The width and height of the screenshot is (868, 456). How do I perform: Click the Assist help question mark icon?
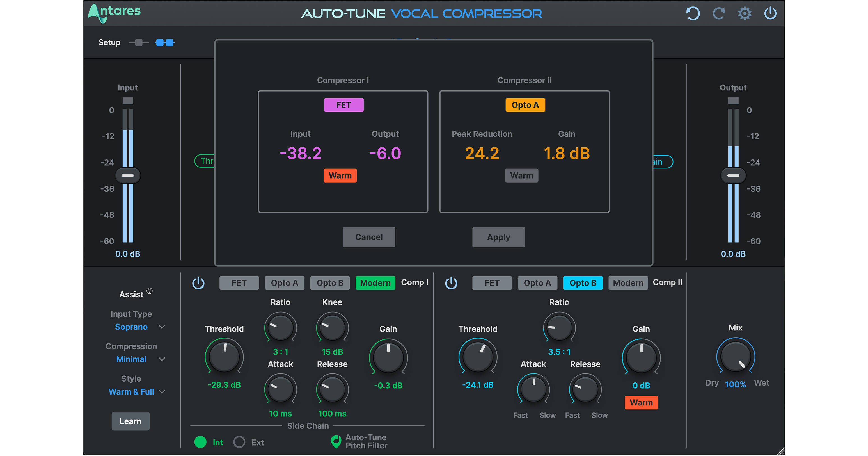[149, 291]
